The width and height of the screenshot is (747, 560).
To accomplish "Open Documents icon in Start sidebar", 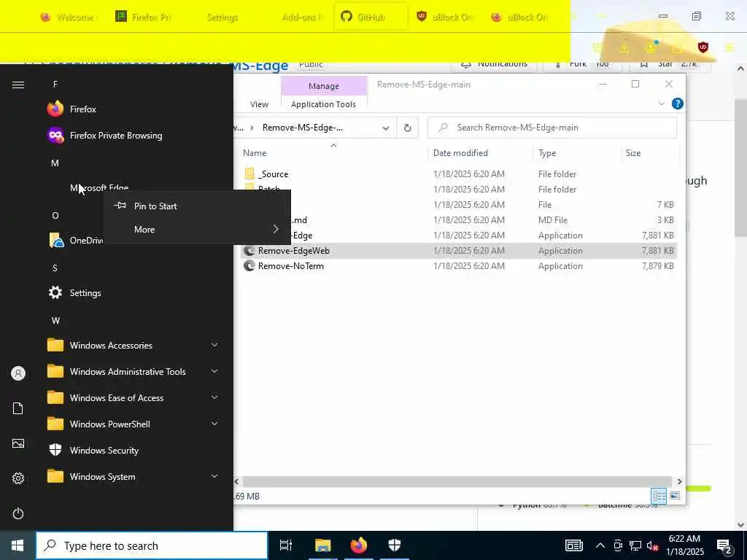I will [x=18, y=408].
